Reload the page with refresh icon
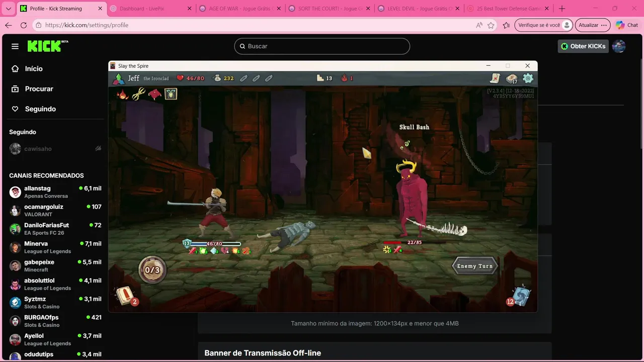 tap(24, 25)
